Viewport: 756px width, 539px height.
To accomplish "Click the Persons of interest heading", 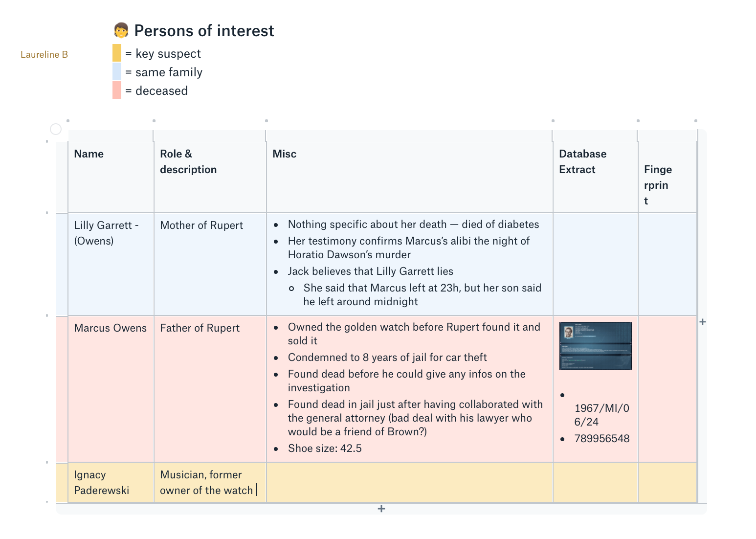I will [x=204, y=31].
